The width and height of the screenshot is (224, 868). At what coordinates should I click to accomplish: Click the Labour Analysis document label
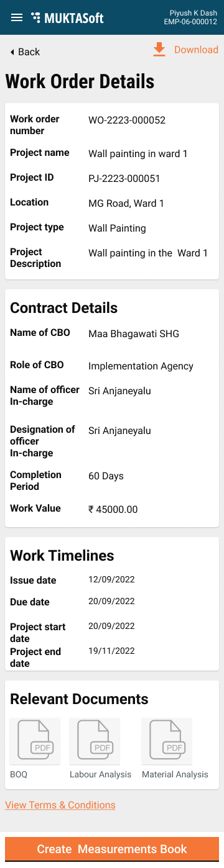101,774
